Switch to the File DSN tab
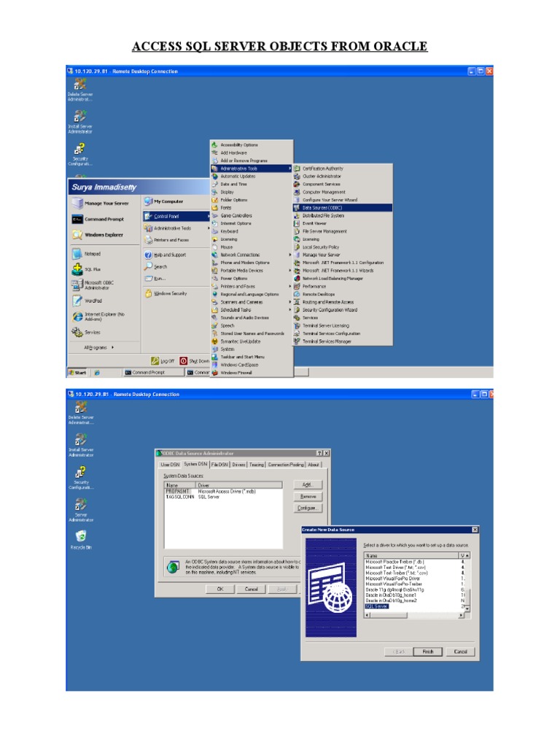Image resolution: width=560 pixels, height=747 pixels. click(x=219, y=465)
